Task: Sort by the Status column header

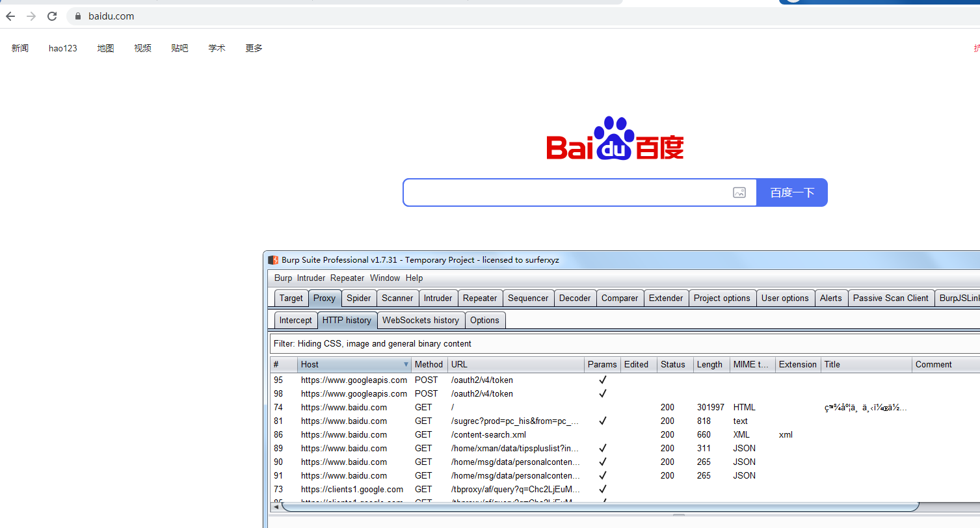Action: pos(675,364)
